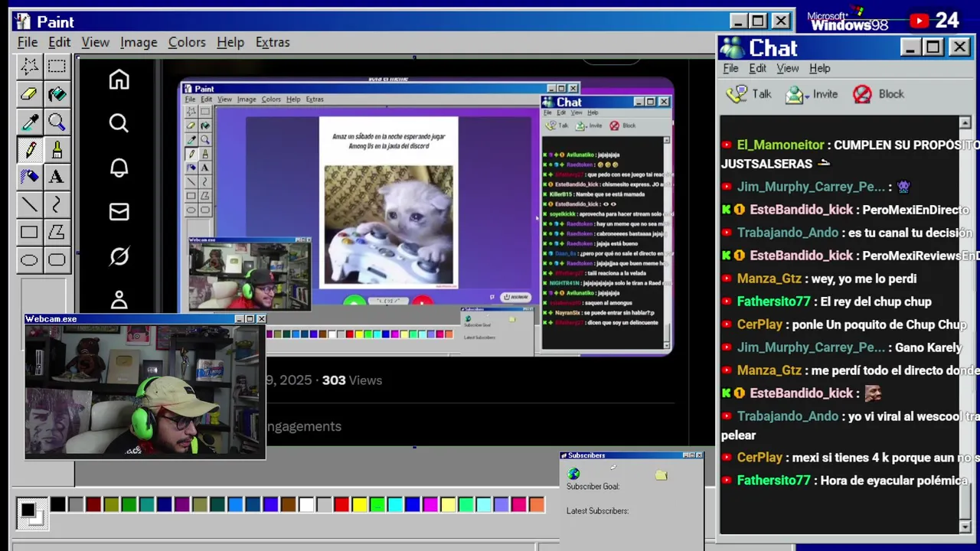Click the Talk button in Chat
The image size is (980, 551).
click(x=750, y=94)
